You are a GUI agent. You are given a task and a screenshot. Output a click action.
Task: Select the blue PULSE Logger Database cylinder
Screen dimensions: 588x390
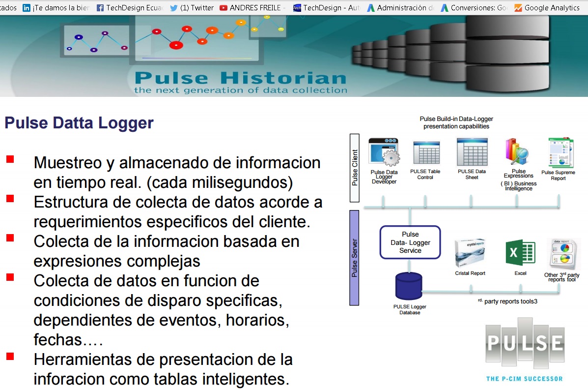[x=409, y=286]
